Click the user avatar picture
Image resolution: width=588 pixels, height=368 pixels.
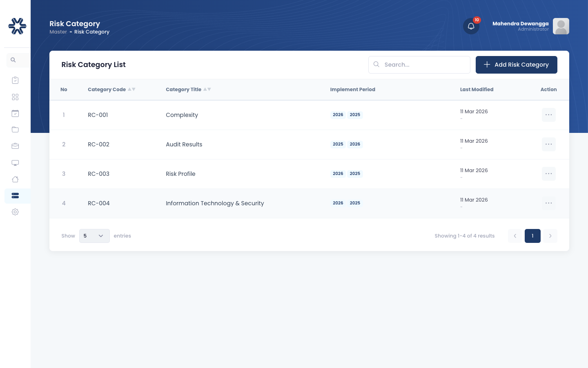click(x=561, y=26)
